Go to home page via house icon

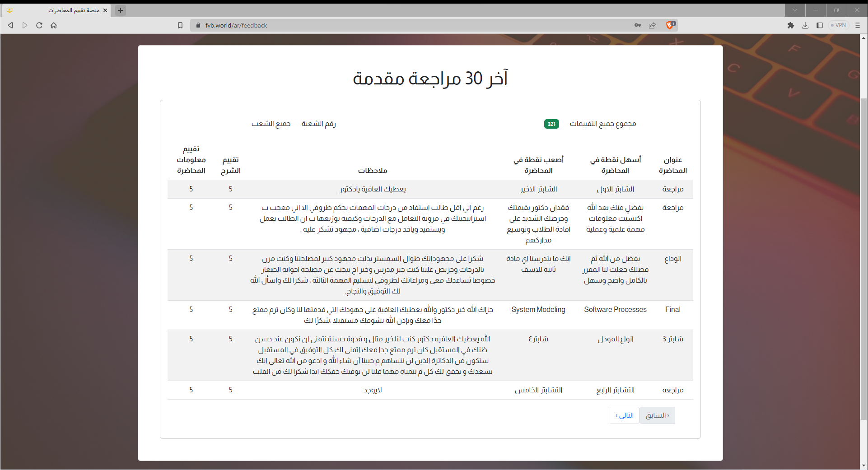54,25
